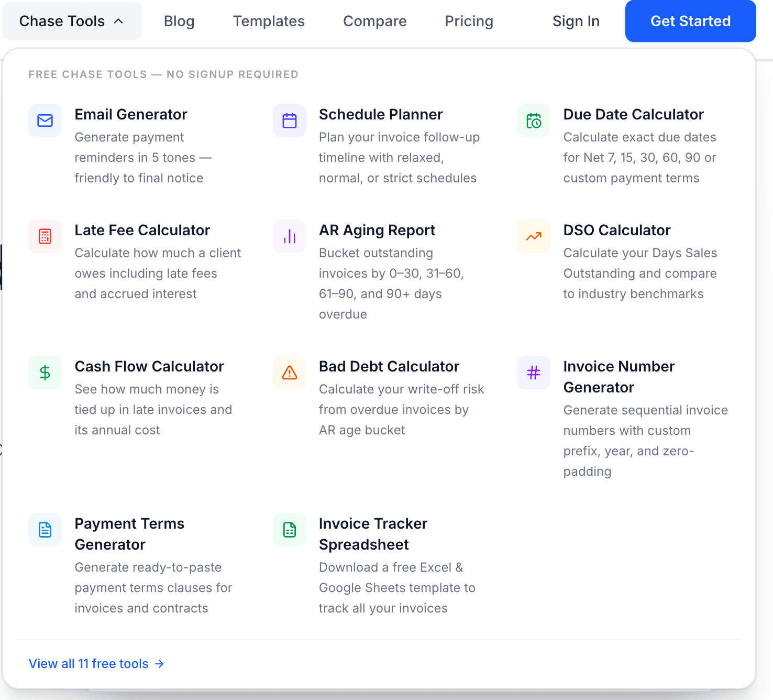Open the Templates nav item
The height and width of the screenshot is (700, 773).
tap(269, 21)
